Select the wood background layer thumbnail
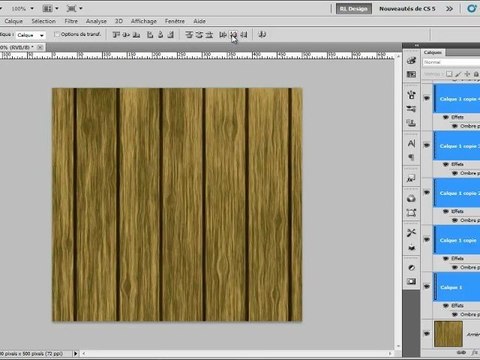Viewport: 480px width, 360px height. click(448, 334)
